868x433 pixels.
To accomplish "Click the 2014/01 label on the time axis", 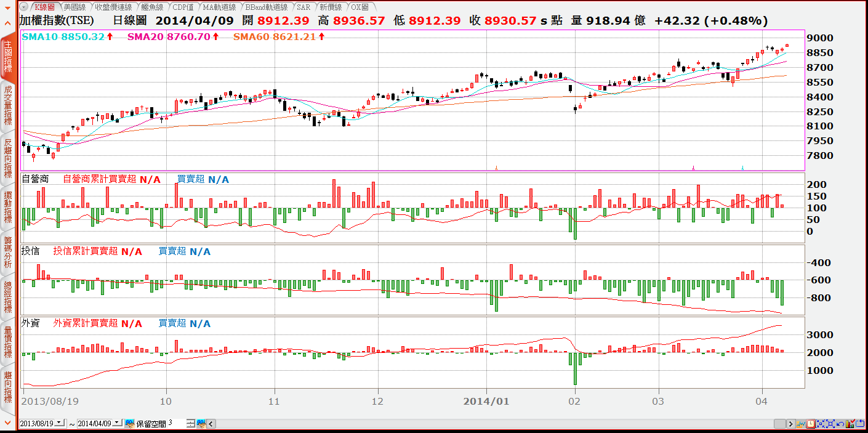I will tap(486, 401).
